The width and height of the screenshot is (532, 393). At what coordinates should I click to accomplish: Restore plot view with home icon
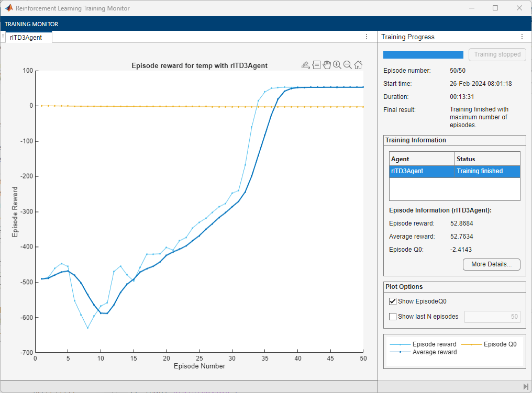[358, 65]
